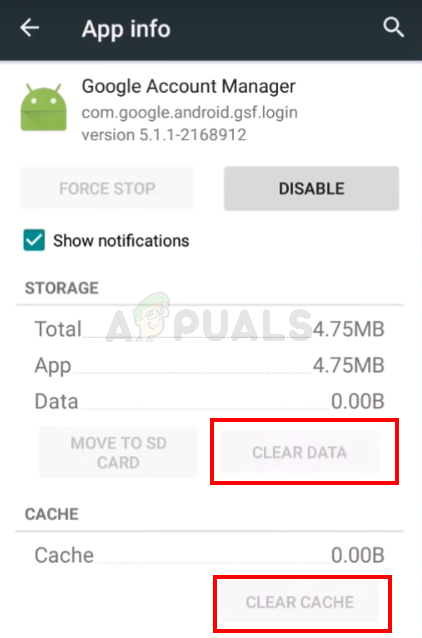Select the Total 4.75MB storage row
422x638 pixels.
tap(210, 329)
